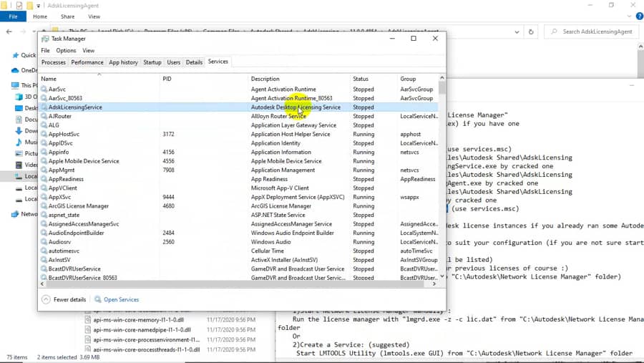Click the services list scroll up arrow
644x363 pixels.
click(x=442, y=78)
